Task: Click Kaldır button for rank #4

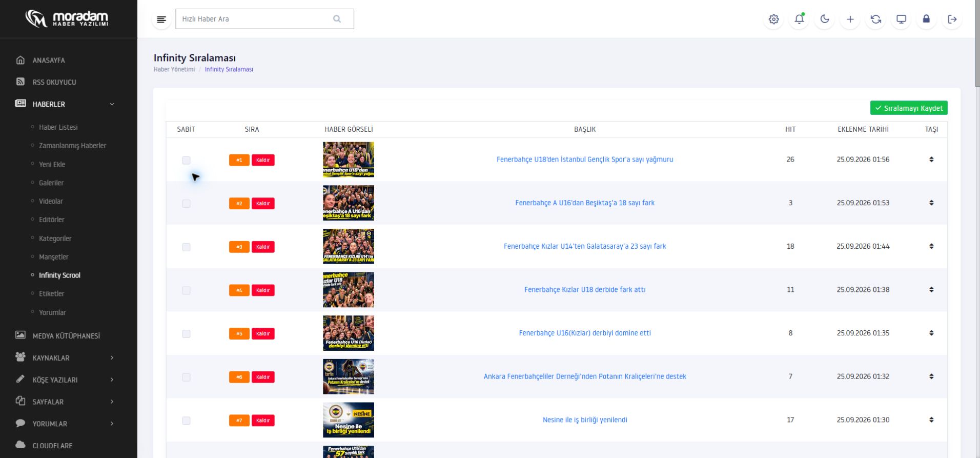Action: pyautogui.click(x=263, y=290)
